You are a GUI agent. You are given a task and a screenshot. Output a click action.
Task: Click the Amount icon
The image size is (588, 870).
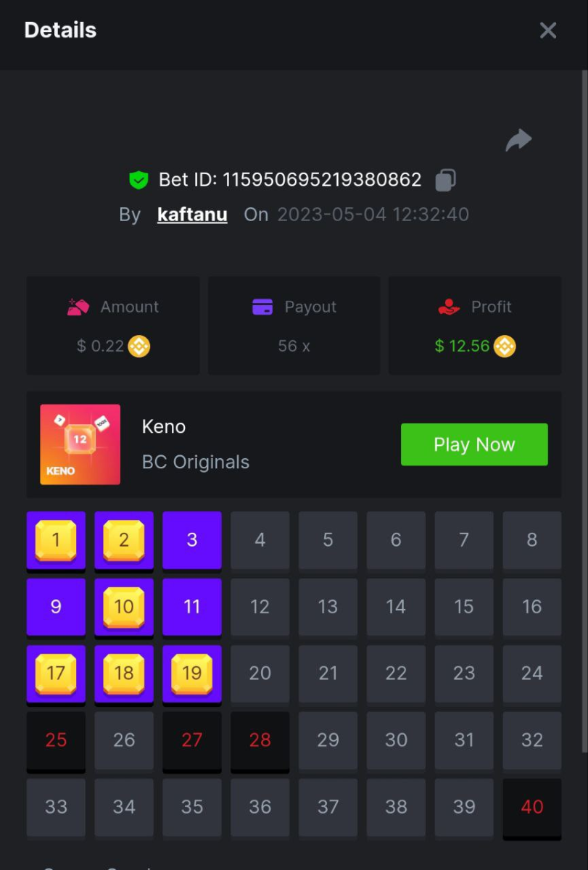[78, 307]
